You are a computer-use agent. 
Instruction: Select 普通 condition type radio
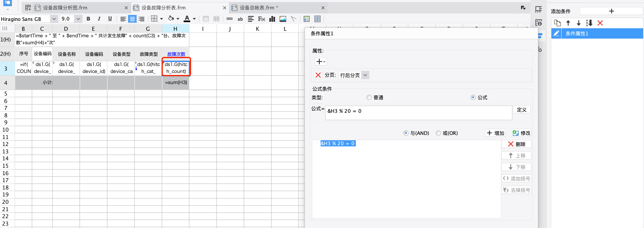369,98
